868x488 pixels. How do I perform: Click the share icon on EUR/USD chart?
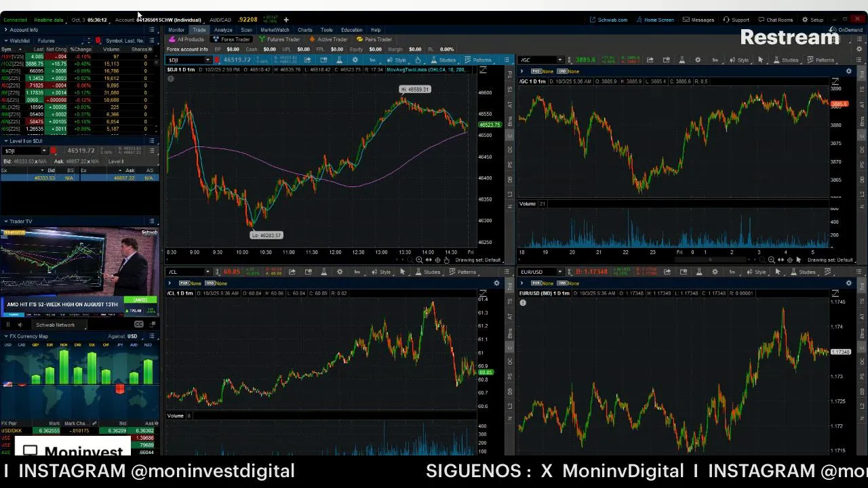(x=667, y=272)
